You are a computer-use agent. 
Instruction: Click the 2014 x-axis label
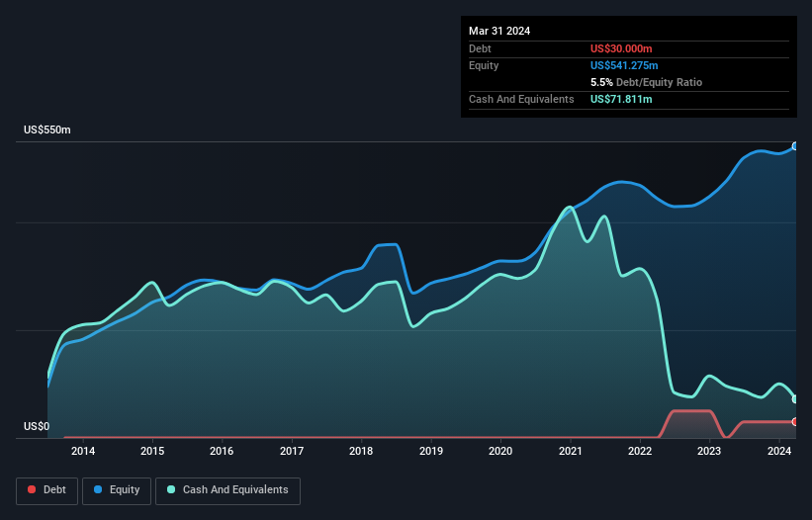[x=83, y=451]
